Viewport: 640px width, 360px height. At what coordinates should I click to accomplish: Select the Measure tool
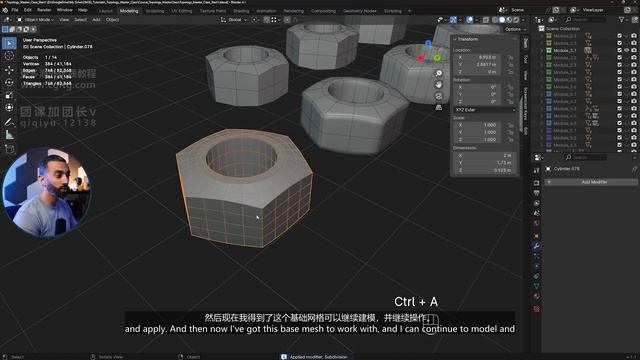pyautogui.click(x=9, y=135)
